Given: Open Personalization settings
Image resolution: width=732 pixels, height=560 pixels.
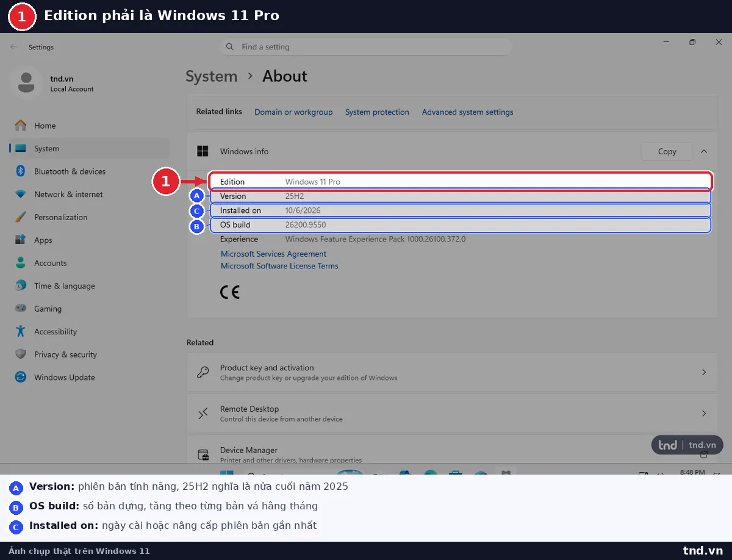Looking at the screenshot, I should click(x=89, y=217).
